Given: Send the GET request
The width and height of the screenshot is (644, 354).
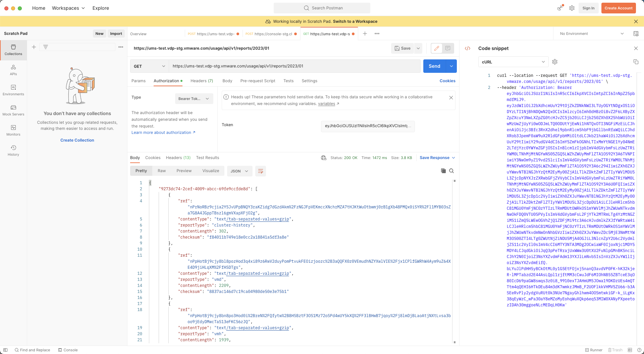Looking at the screenshot, I should coord(434,66).
